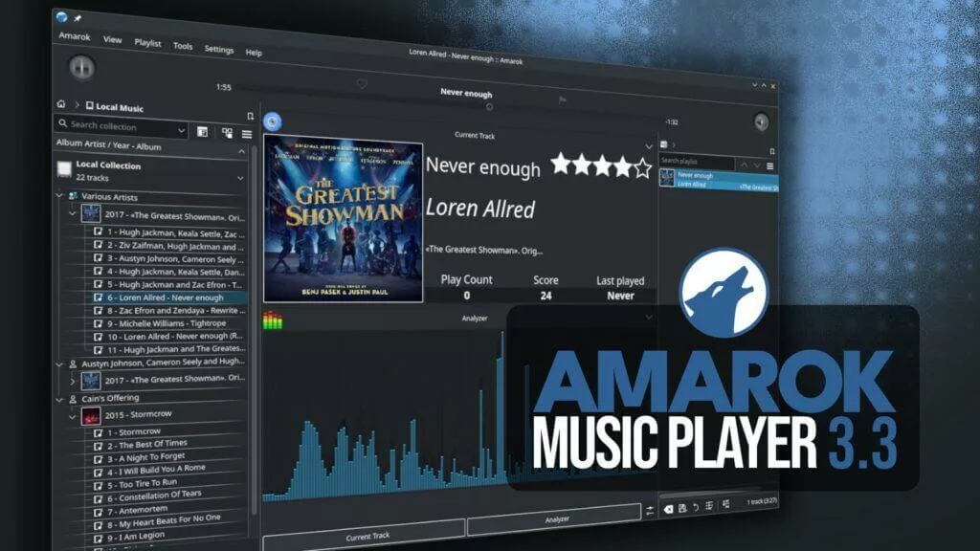Click the artist name 'Loren Allred' in Current Track
Image resolution: width=980 pixels, height=551 pixels.
coord(480,208)
